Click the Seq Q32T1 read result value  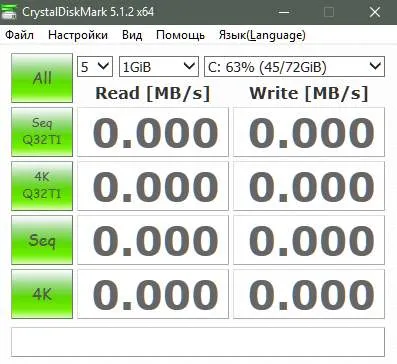(153, 132)
